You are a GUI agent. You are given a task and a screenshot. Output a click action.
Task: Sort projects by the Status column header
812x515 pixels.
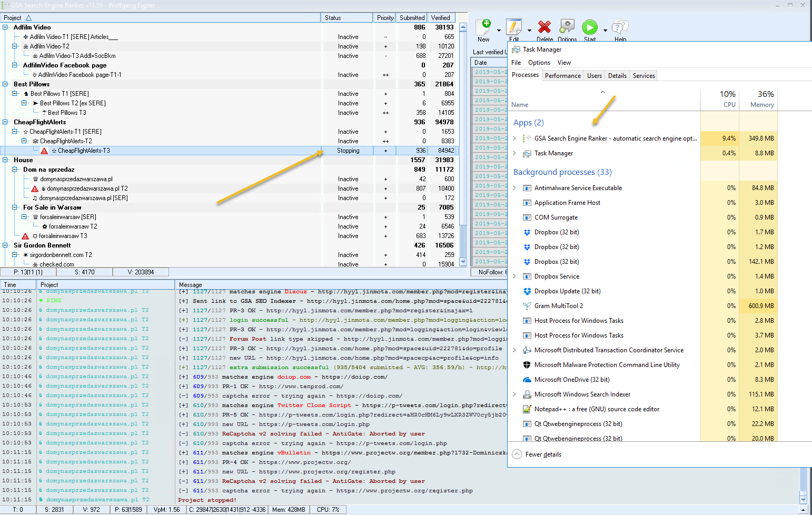click(346, 18)
